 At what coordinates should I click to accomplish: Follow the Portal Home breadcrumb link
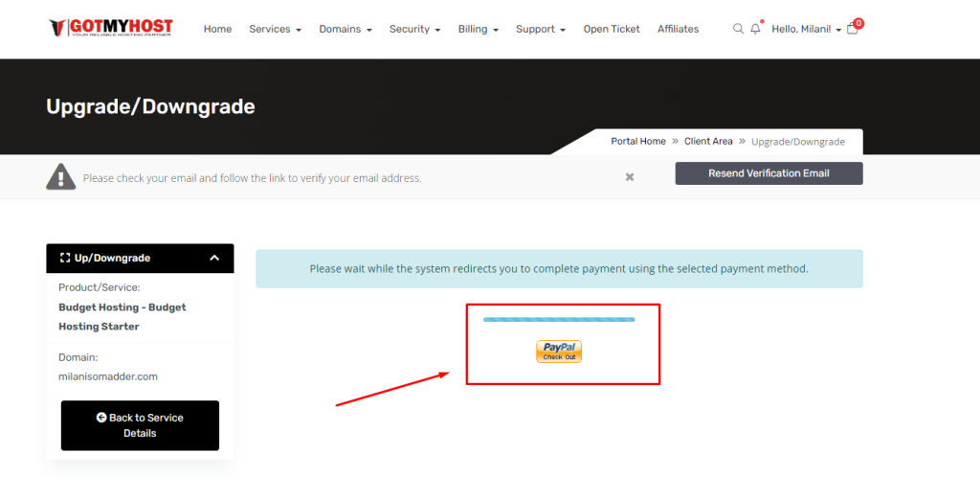[x=638, y=141]
